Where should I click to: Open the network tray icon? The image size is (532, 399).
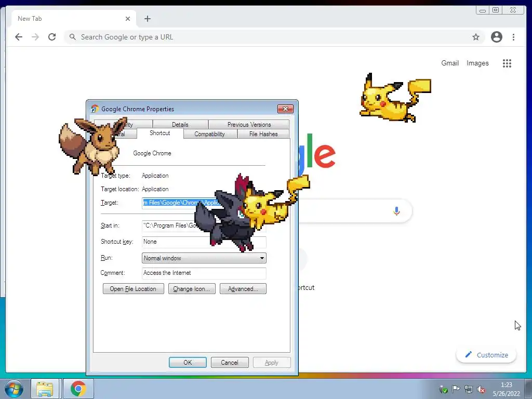pos(469,390)
